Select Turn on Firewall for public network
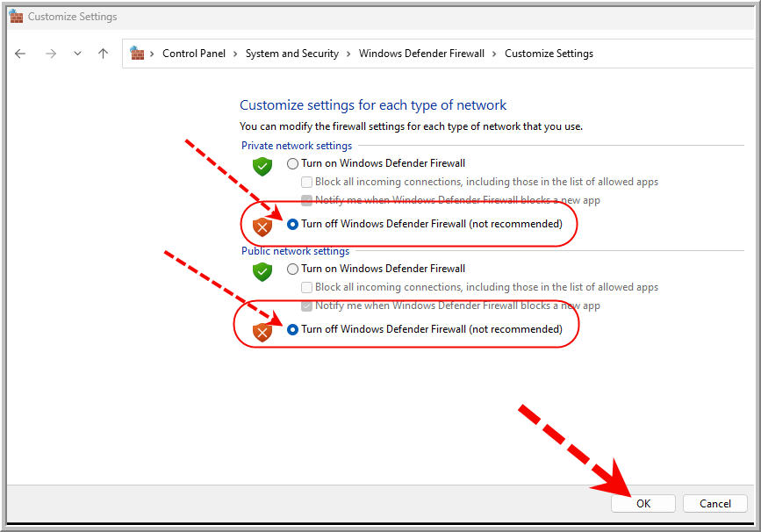 (292, 269)
